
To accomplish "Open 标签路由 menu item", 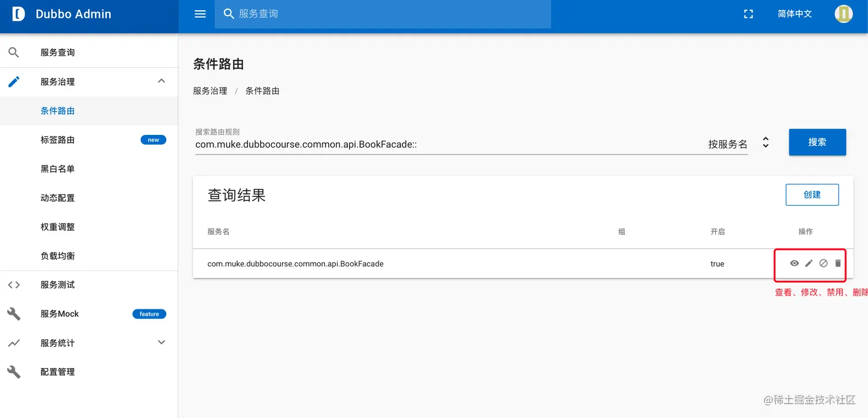I will pyautogui.click(x=89, y=140).
